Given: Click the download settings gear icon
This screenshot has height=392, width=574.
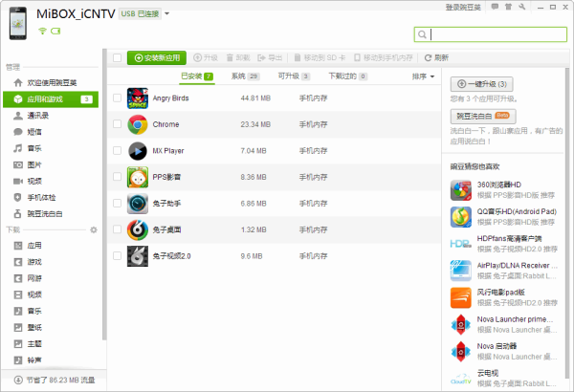Looking at the screenshot, I should tap(94, 229).
